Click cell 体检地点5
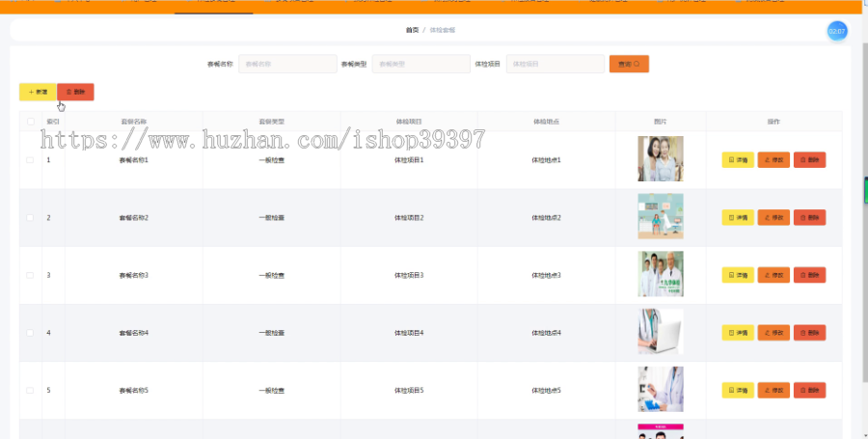 (547, 391)
